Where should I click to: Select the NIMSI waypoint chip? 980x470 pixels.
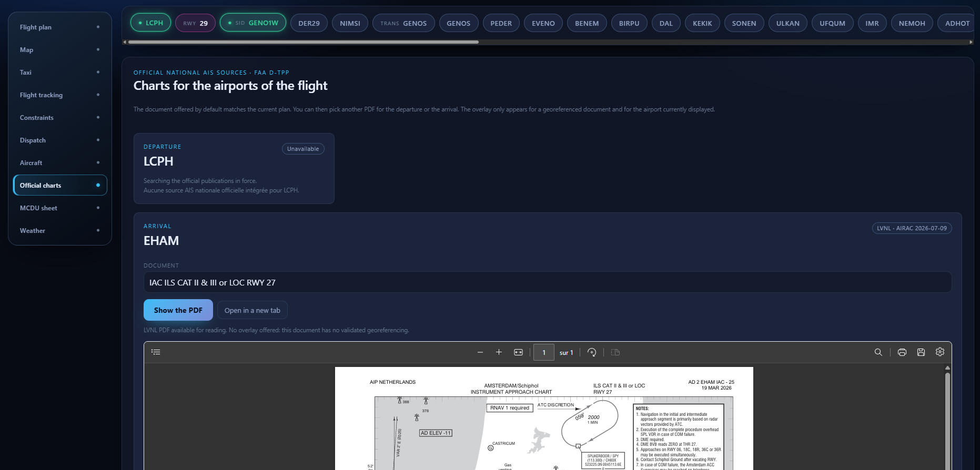tap(350, 23)
